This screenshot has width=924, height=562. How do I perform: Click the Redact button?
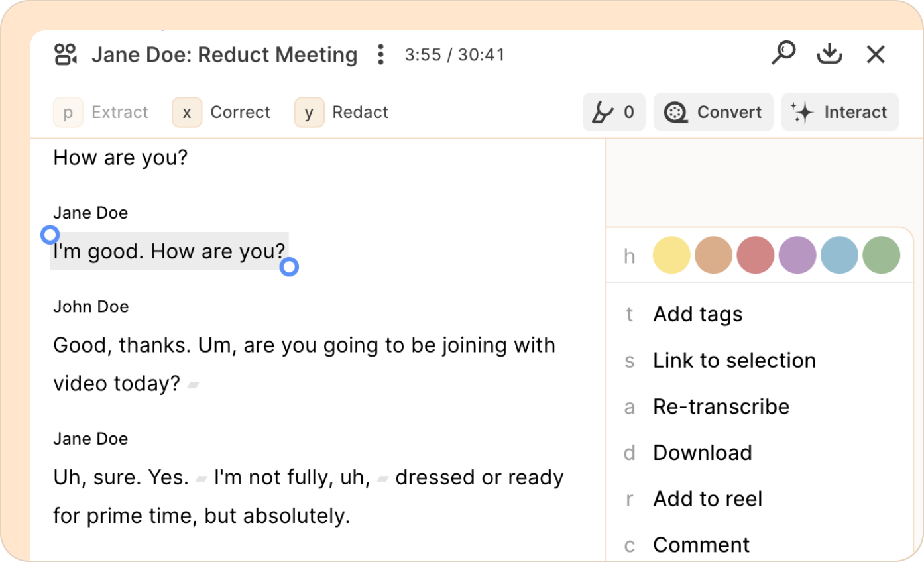point(342,112)
